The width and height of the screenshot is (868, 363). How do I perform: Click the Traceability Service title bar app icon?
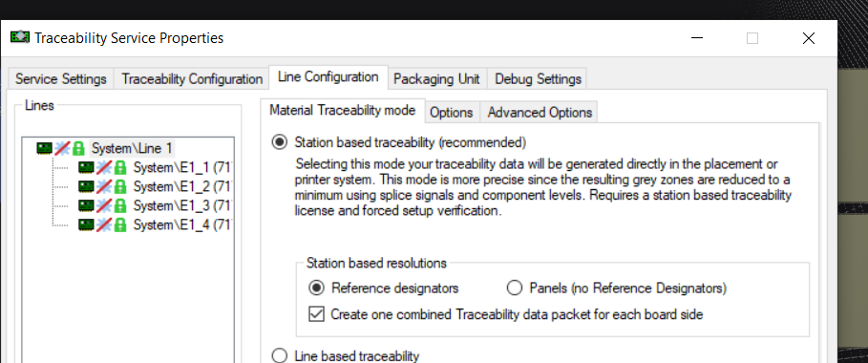(x=20, y=37)
